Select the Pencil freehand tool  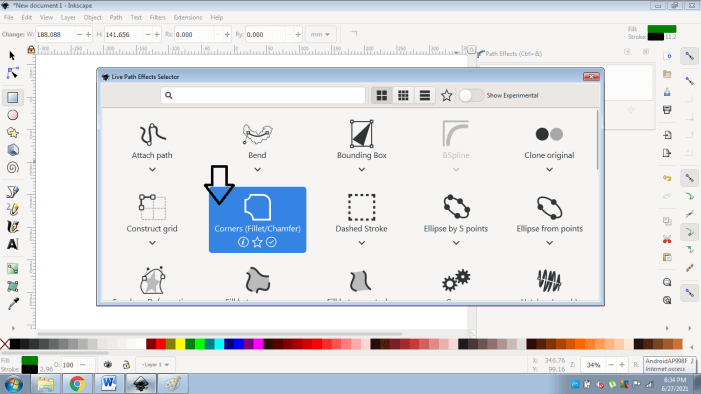pos(13,209)
